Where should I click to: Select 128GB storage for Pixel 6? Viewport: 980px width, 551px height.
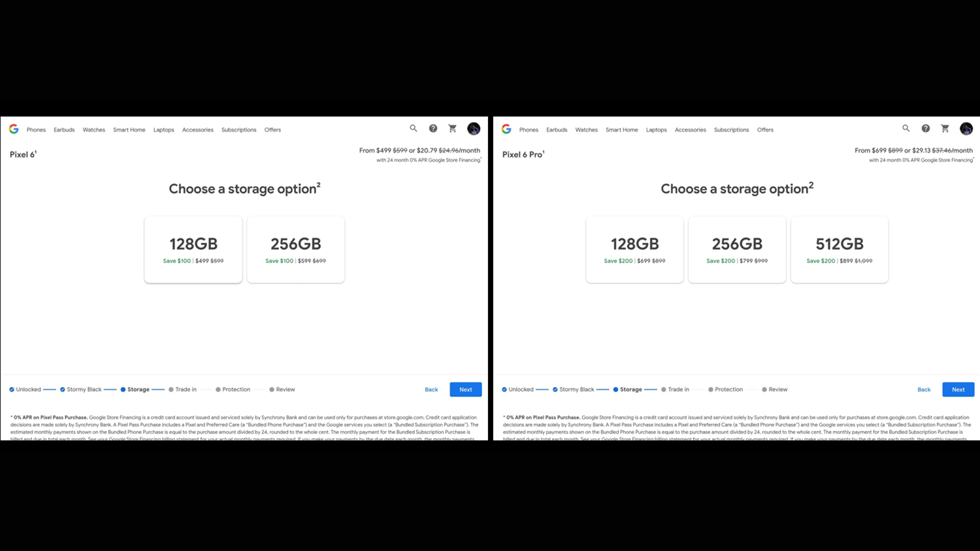(193, 250)
